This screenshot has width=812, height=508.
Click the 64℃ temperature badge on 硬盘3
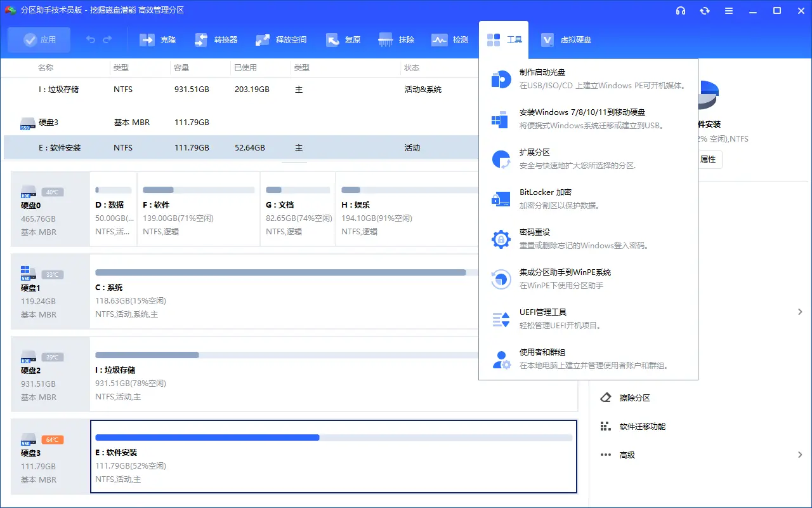[x=53, y=439]
